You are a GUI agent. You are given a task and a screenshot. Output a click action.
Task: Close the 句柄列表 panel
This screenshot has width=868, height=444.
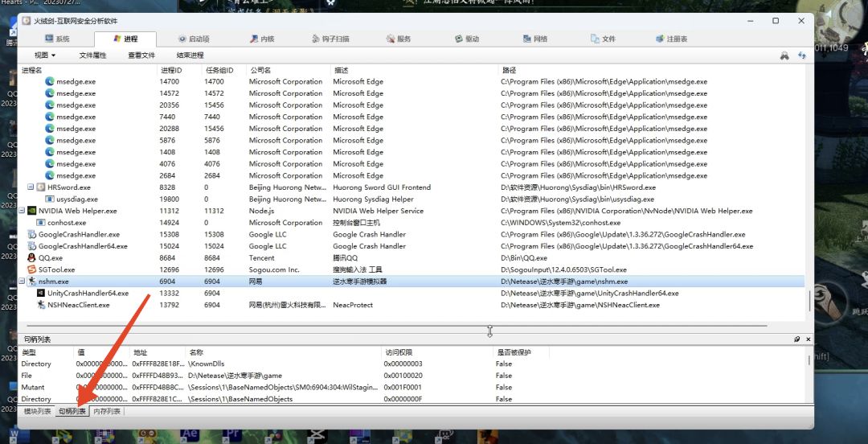point(808,339)
